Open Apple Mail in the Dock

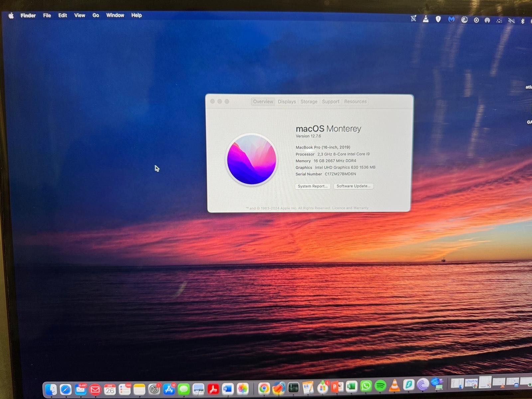[x=80, y=389]
